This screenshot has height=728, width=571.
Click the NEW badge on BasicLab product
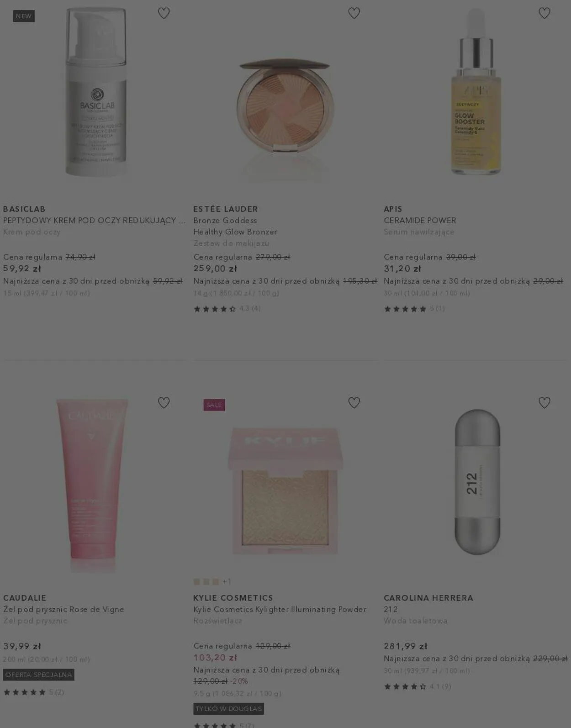coord(24,16)
